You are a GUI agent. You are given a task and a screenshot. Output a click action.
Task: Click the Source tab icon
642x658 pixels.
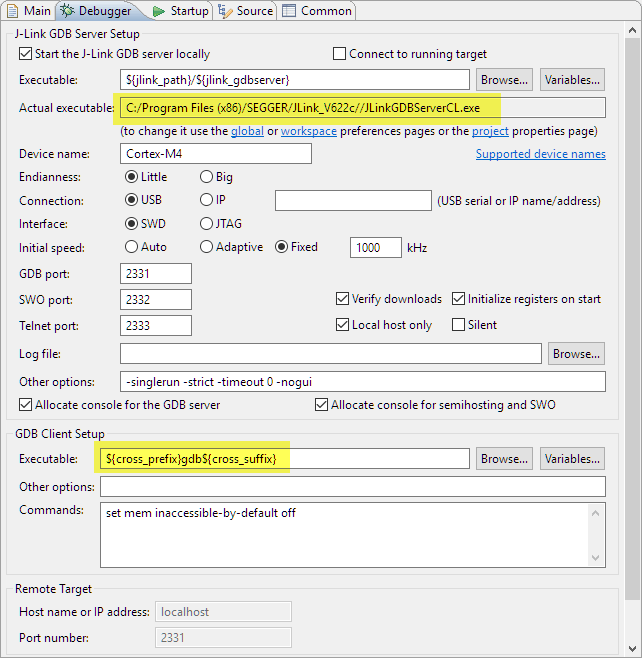(224, 11)
